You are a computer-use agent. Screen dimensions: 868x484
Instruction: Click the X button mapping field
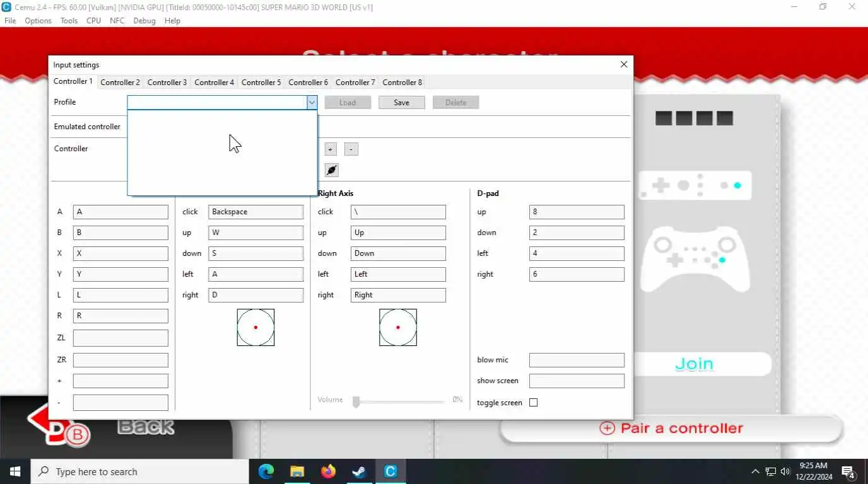(x=120, y=253)
